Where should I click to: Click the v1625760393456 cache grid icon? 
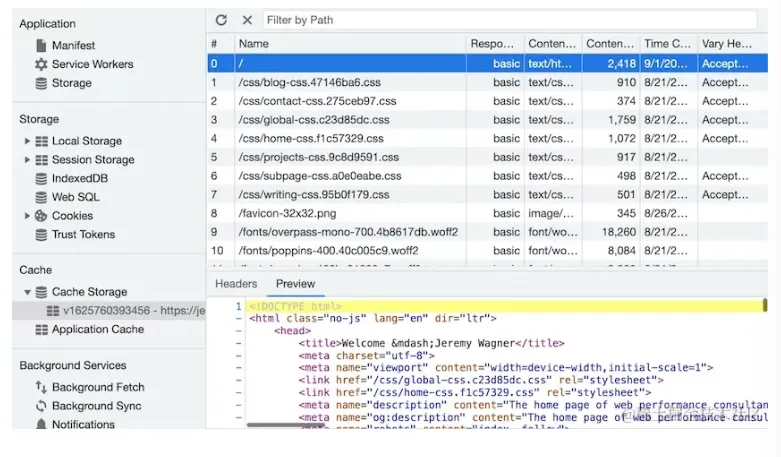click(x=53, y=311)
